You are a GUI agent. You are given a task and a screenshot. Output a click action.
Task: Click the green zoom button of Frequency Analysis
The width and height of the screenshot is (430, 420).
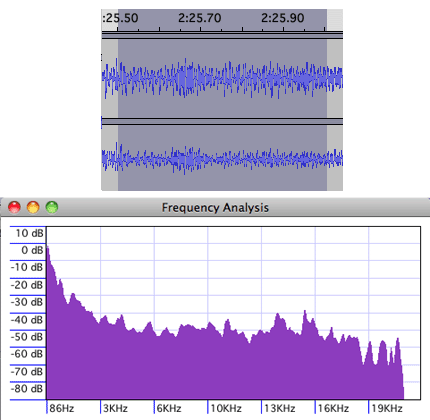tap(52, 207)
